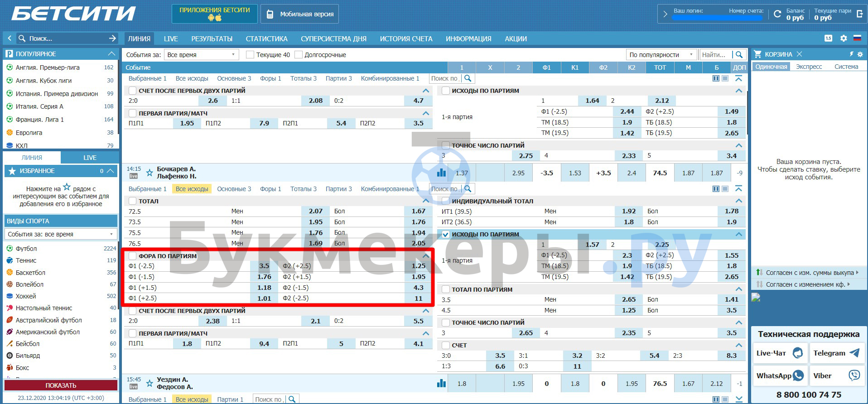Close the Корзина panel with X

(799, 54)
